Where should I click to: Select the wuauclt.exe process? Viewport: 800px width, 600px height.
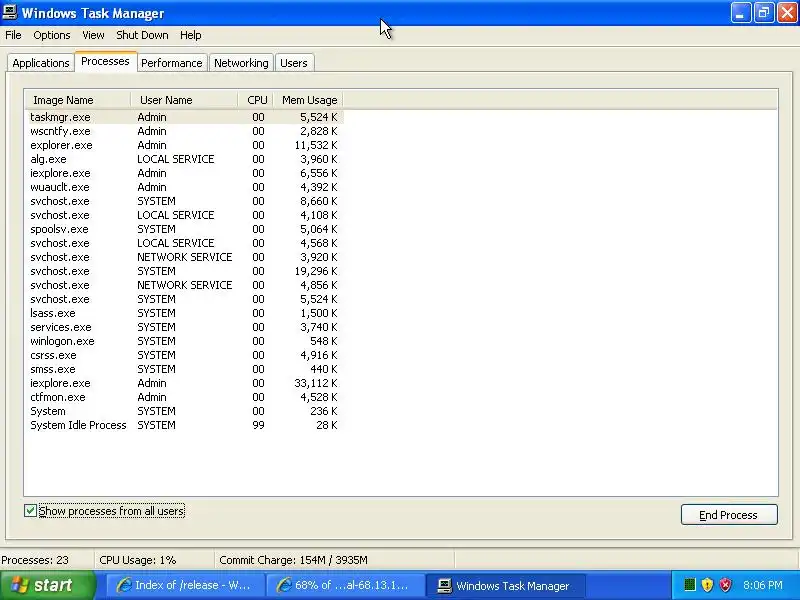[184, 187]
